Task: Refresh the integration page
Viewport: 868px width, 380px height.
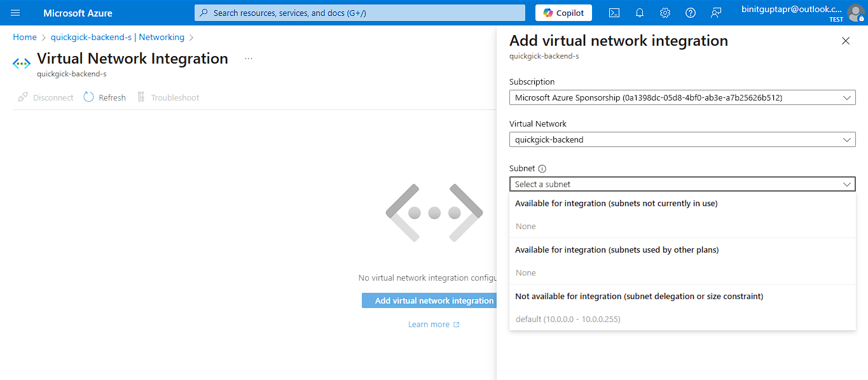Action: [105, 97]
